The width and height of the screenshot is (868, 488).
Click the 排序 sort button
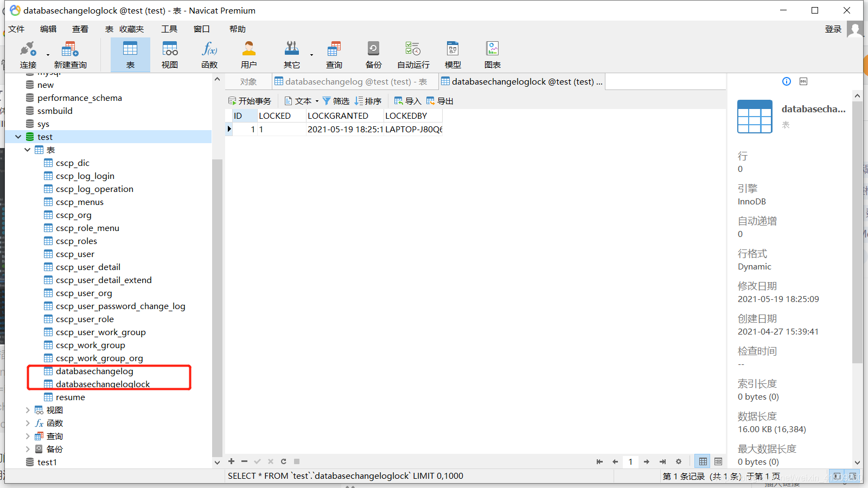pyautogui.click(x=368, y=101)
